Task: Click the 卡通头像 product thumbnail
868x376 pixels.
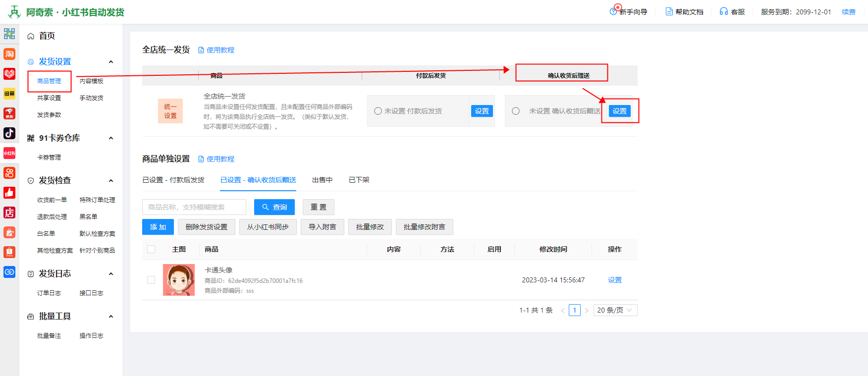Action: pyautogui.click(x=179, y=280)
